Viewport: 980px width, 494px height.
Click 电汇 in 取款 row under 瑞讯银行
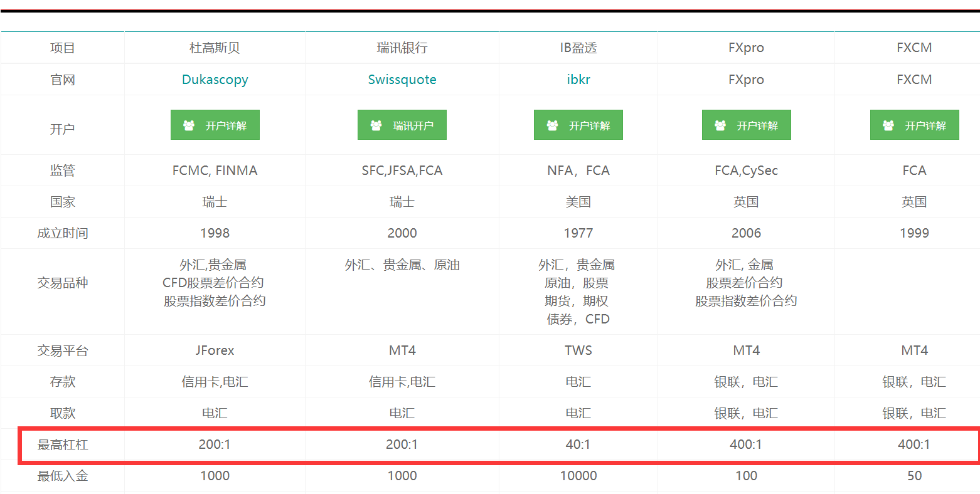pyautogui.click(x=402, y=413)
